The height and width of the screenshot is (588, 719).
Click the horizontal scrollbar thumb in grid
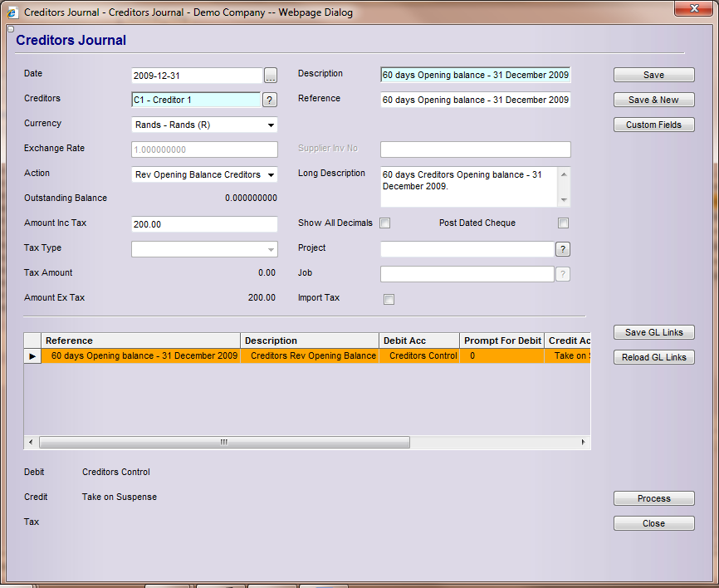224,443
